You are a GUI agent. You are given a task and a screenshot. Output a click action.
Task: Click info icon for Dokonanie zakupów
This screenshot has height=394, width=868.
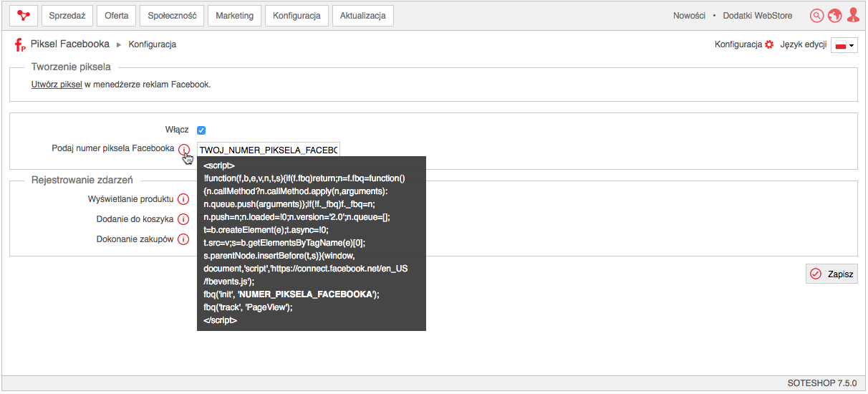click(x=183, y=239)
